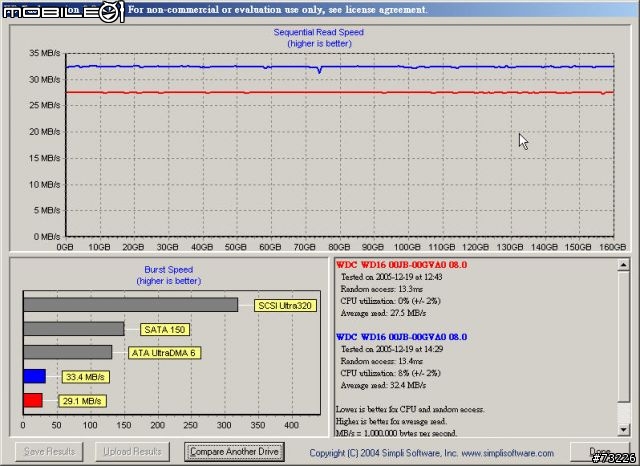Click 'Average read: 27.5 MB/s' text

[x=383, y=313]
